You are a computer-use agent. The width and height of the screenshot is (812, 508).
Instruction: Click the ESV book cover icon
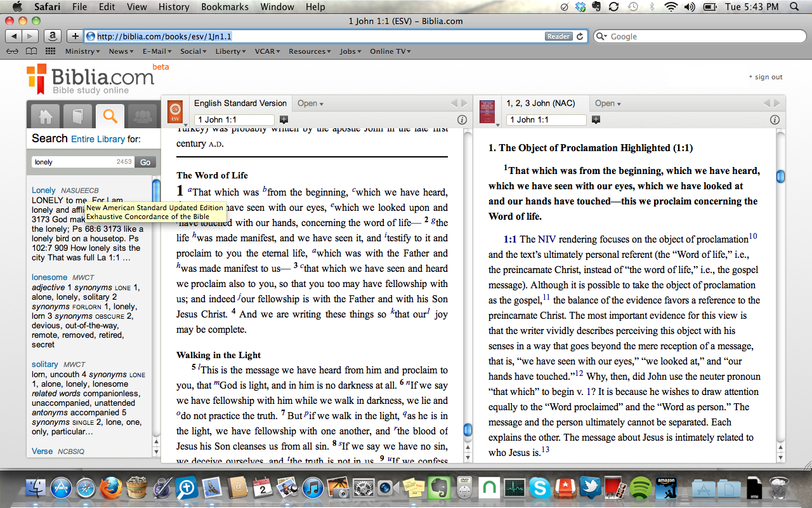175,111
